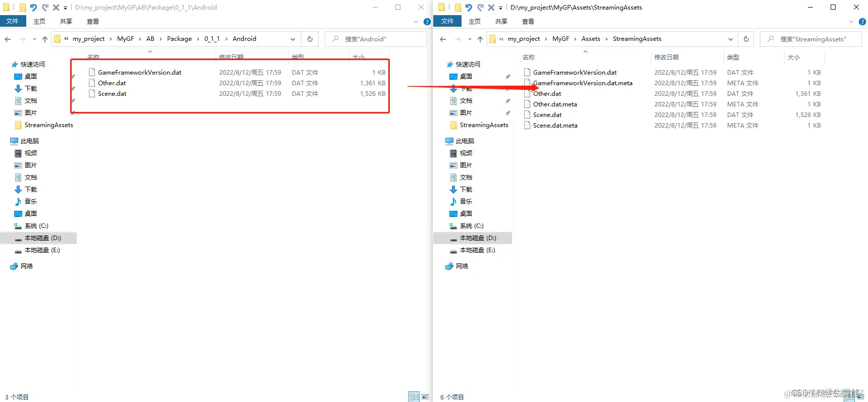Go back in left Android window

(8, 39)
